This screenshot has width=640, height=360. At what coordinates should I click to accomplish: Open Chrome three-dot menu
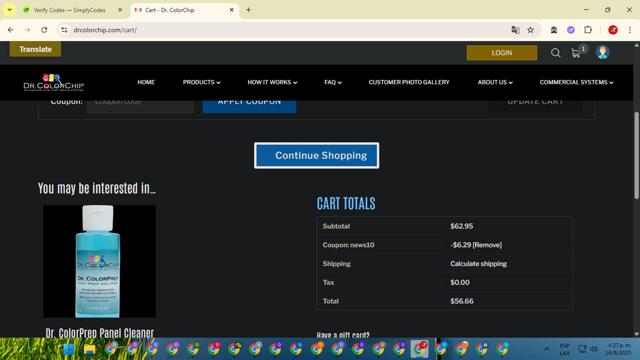point(630,30)
